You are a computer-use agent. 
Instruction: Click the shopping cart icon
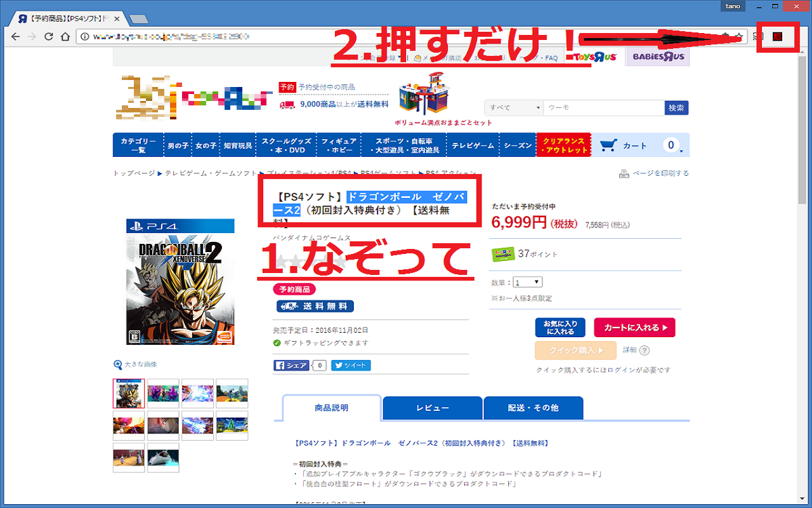point(609,145)
